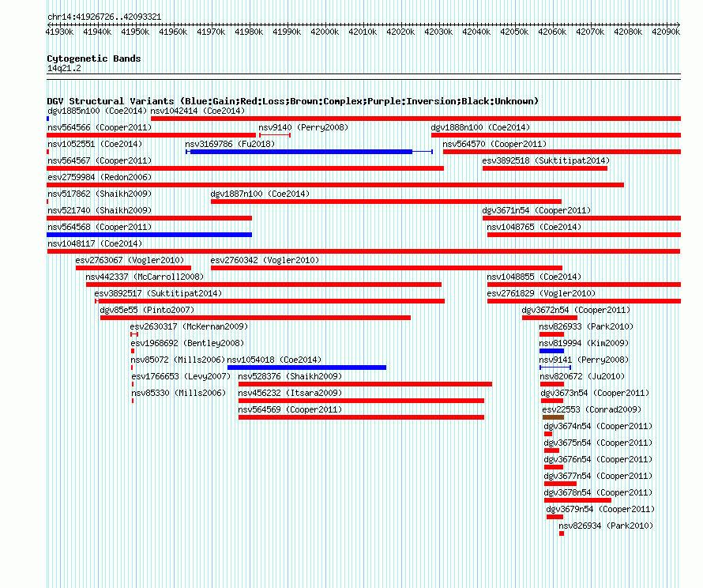Select dgv3676n54 (Cooper2011) label
The image size is (703, 588).
(x=599, y=459)
